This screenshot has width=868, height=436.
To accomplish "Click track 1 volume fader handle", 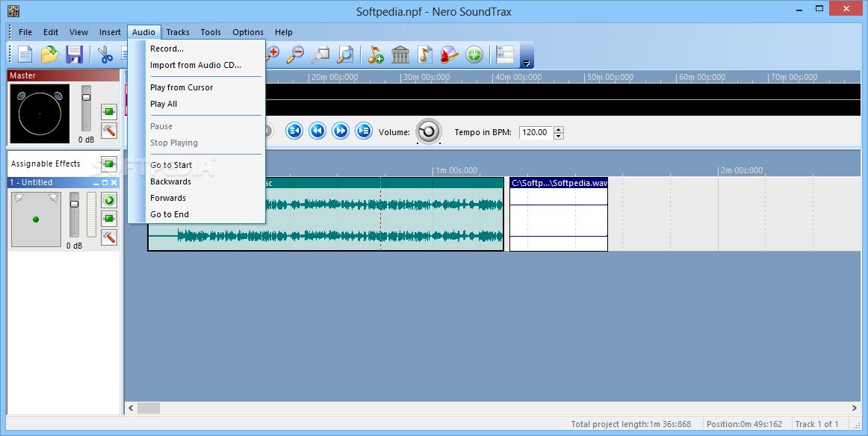I will pos(74,204).
